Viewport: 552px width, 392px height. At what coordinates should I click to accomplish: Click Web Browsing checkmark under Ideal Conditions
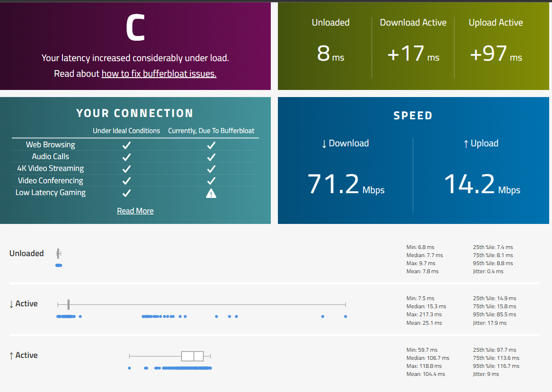click(126, 145)
